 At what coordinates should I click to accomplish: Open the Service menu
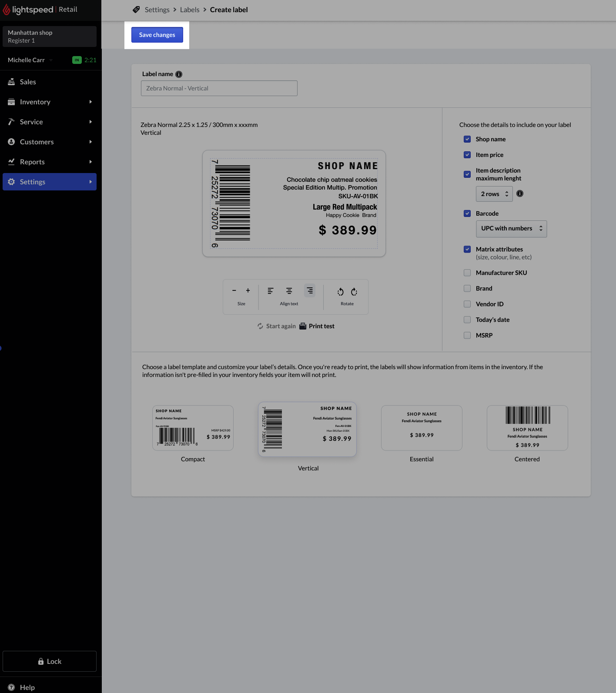[50, 122]
